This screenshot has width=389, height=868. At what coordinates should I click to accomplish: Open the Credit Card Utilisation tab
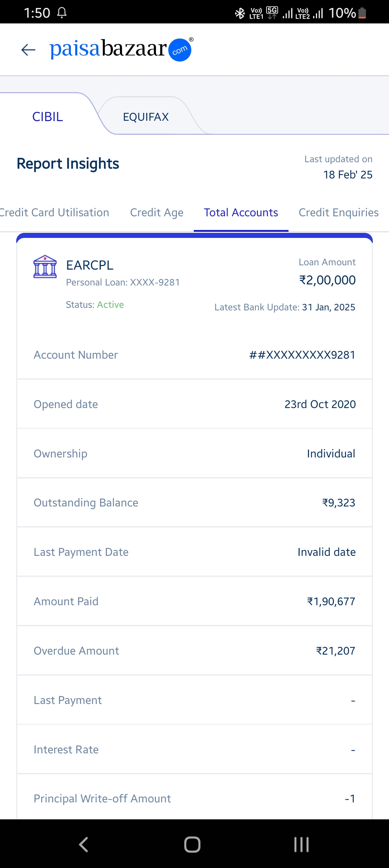[54, 213]
